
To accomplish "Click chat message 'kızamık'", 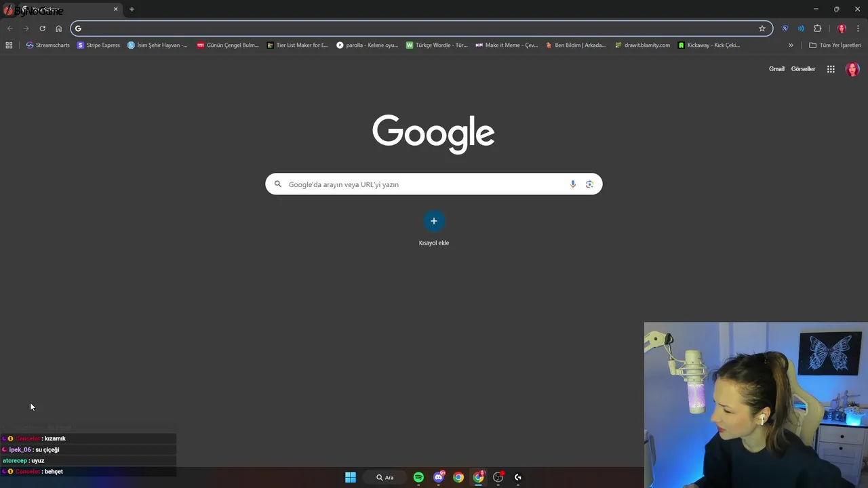I will pos(55,439).
